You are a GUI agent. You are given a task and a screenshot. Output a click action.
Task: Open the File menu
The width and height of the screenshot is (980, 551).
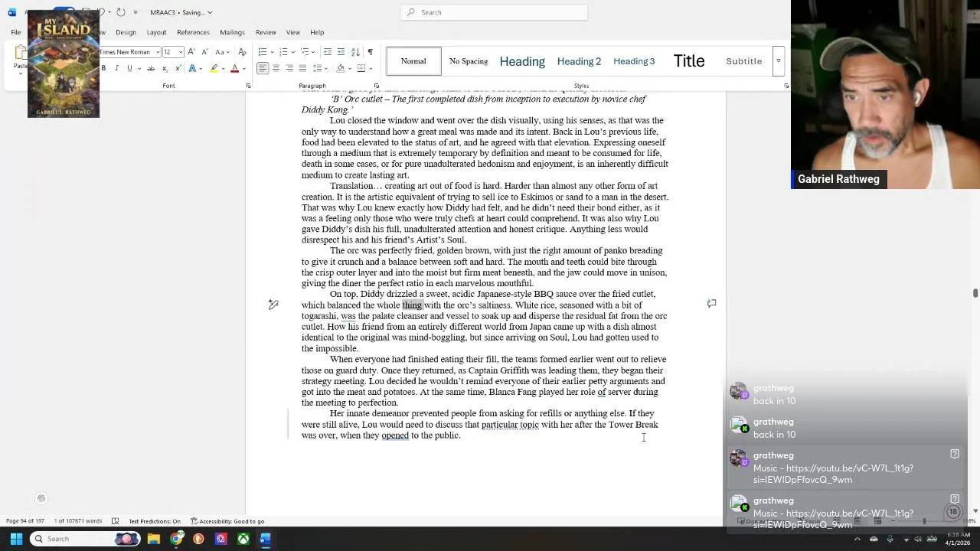pyautogui.click(x=15, y=32)
